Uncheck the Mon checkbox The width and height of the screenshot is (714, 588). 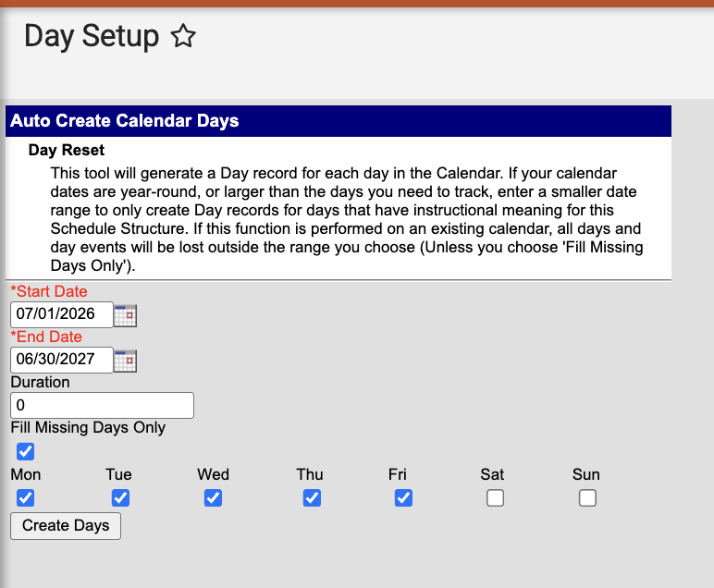tap(26, 498)
